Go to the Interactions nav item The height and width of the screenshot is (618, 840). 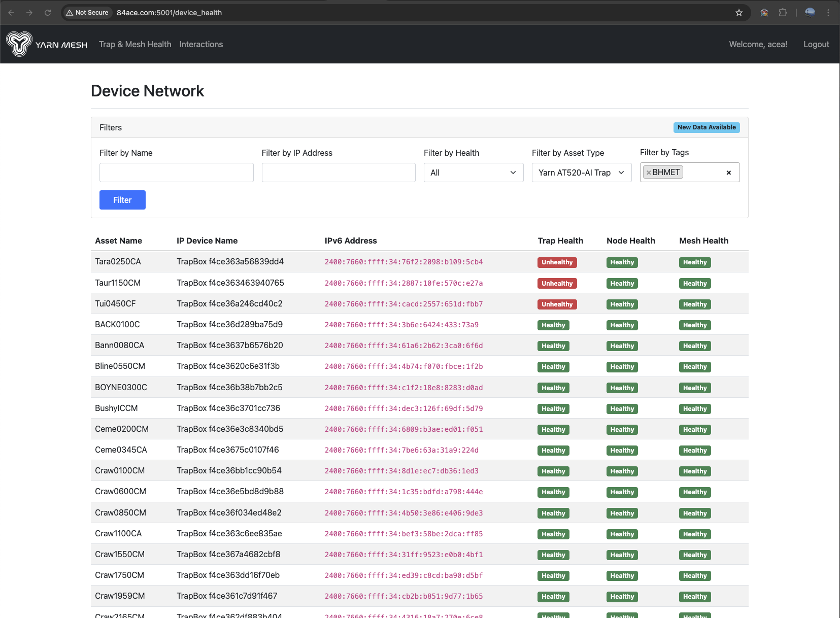click(x=201, y=45)
